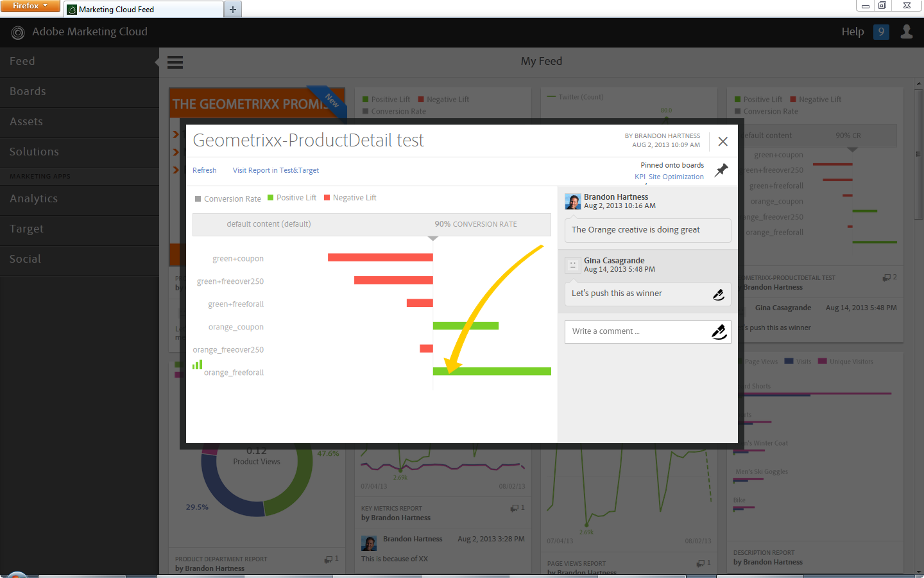This screenshot has width=924, height=578.
Task: Click comment text 'The Orange creative is doing great'
Action: pos(636,230)
